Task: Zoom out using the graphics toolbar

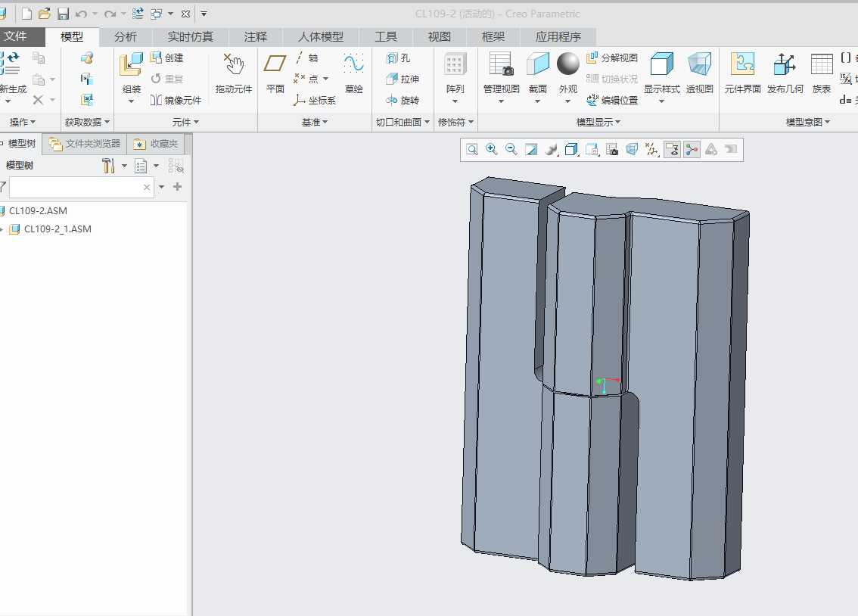Action: tap(511, 149)
